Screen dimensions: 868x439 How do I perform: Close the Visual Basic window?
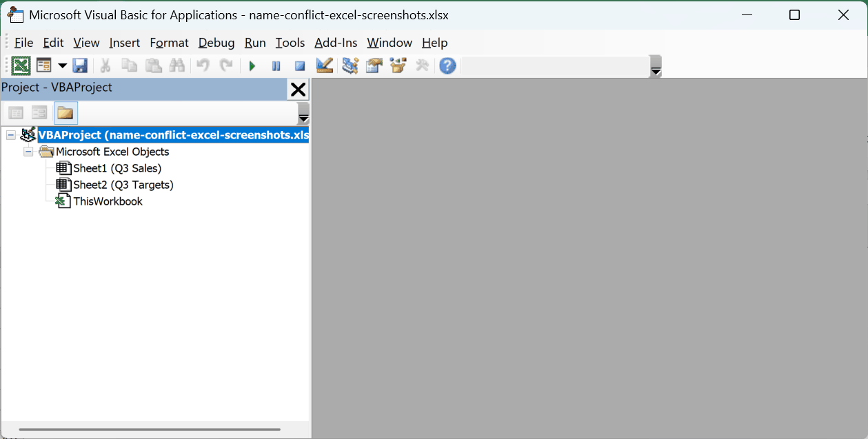pos(843,14)
